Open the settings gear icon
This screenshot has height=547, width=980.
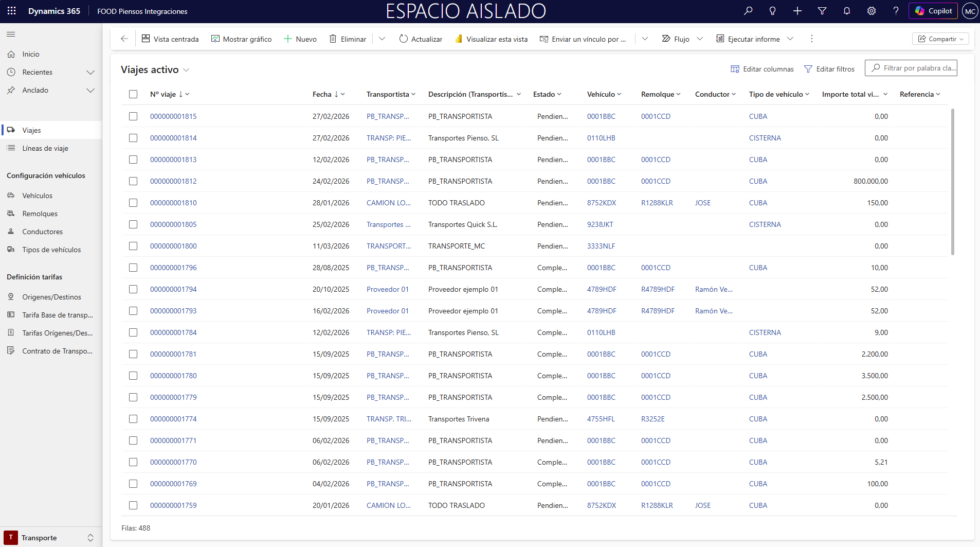tap(872, 11)
